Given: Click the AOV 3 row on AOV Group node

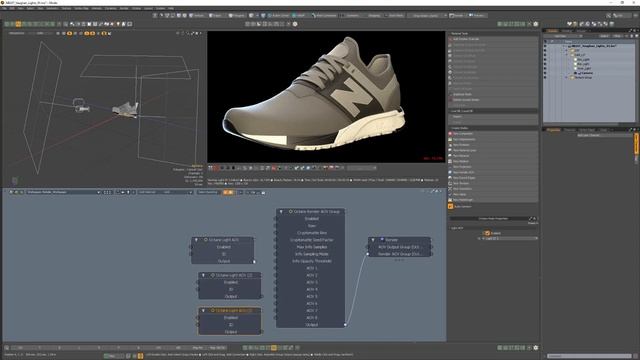Looking at the screenshot, I should [312, 282].
